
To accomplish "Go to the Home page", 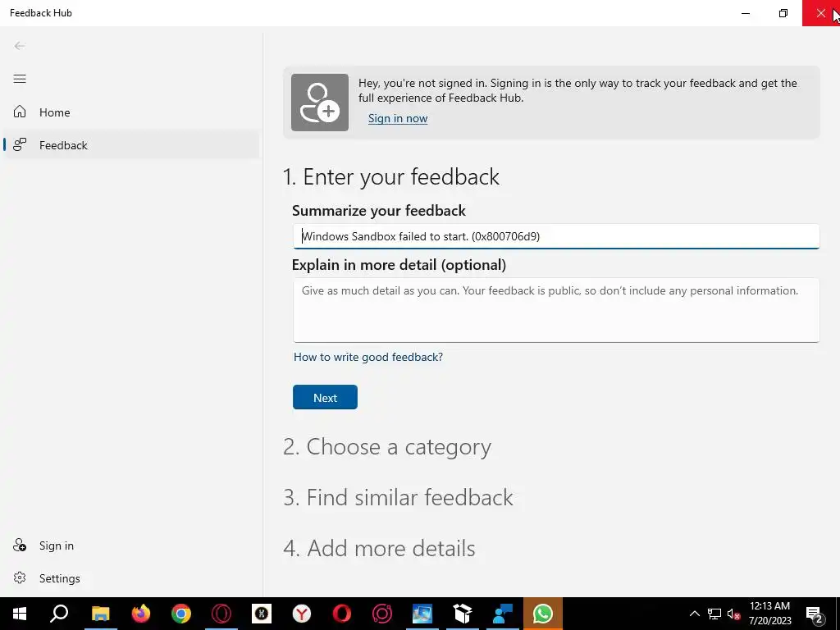I will click(131, 112).
